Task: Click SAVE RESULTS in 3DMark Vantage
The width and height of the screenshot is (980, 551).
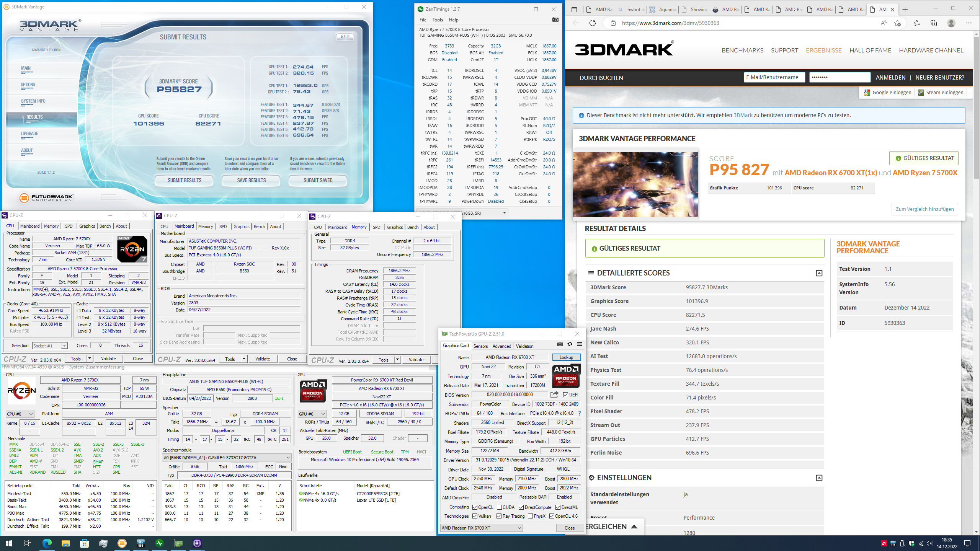Action: pyautogui.click(x=251, y=180)
